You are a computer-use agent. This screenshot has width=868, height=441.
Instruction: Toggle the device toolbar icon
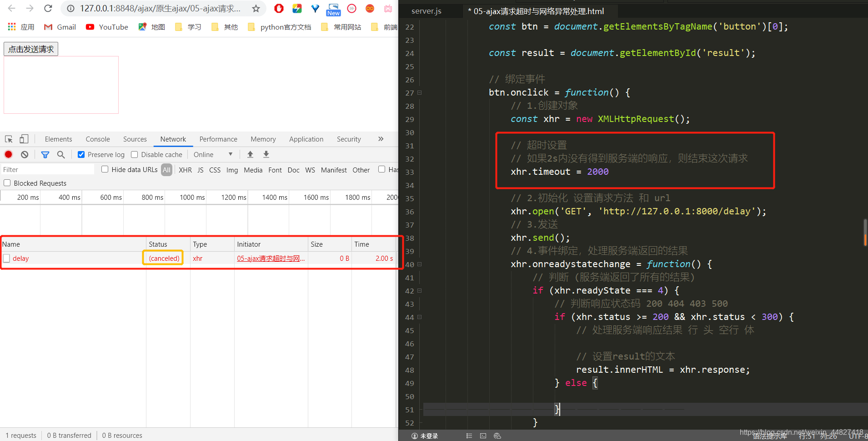pos(24,139)
